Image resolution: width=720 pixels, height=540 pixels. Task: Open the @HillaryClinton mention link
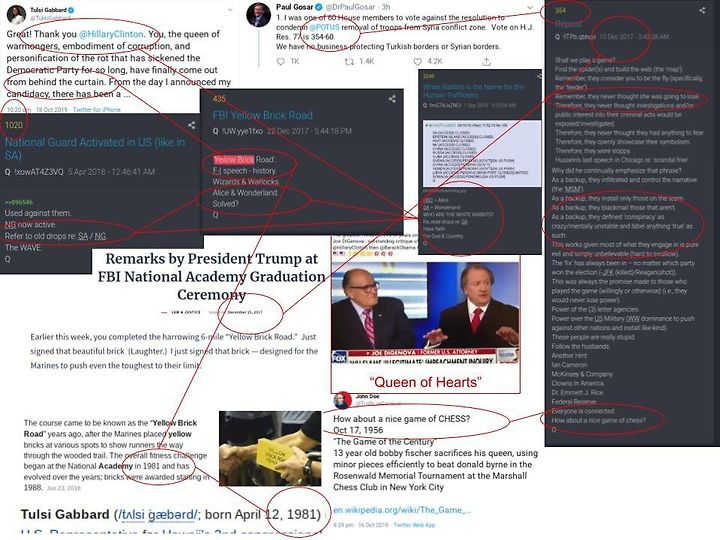pyautogui.click(x=111, y=34)
